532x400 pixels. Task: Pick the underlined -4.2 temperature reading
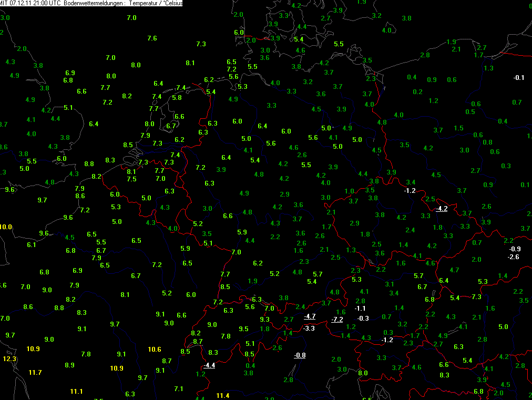[442, 209]
